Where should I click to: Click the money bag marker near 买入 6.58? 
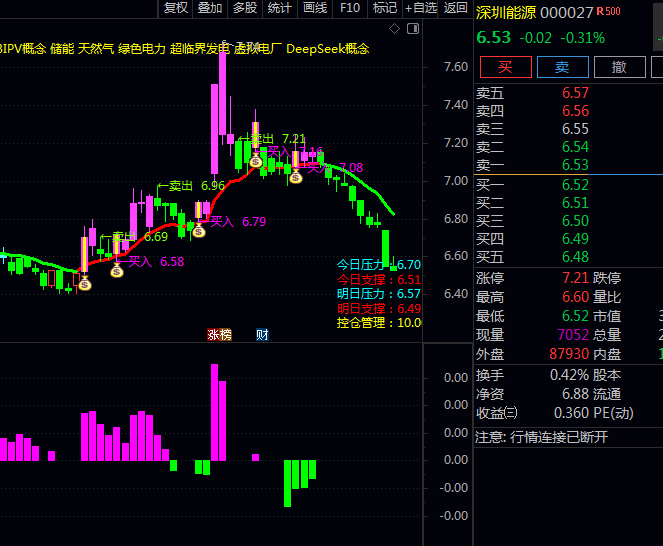pyautogui.click(x=117, y=270)
